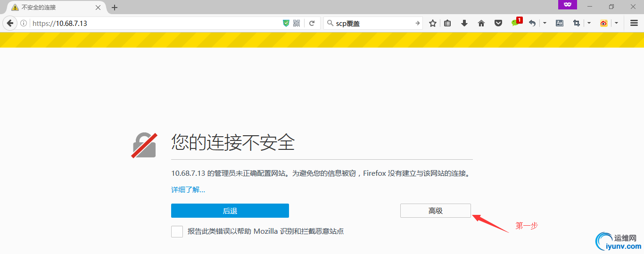Open the downloads panel

(x=464, y=23)
